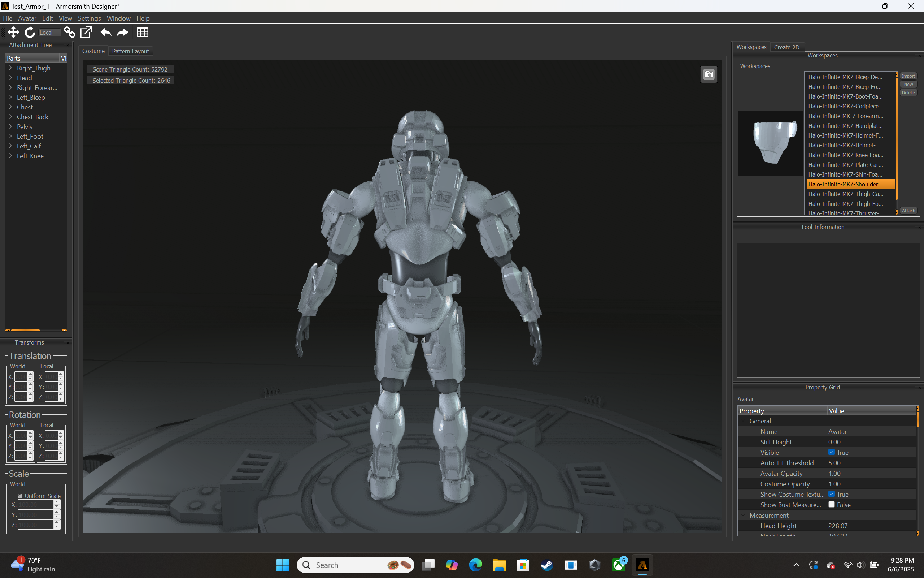Screen dimensions: 924x578
Task: Toggle the Uniform Scale checkbox
Action: [x=20, y=496]
